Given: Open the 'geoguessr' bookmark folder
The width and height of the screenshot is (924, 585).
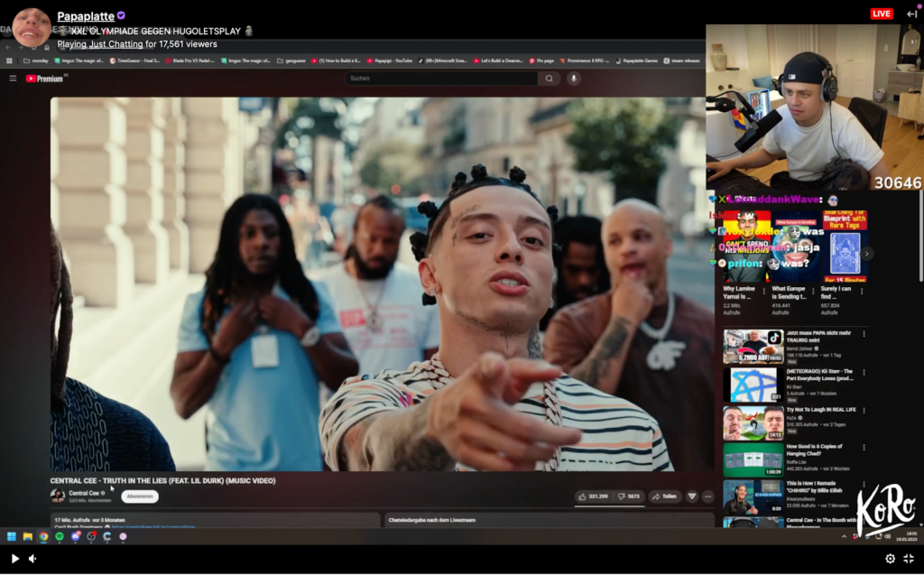Looking at the screenshot, I should 291,60.
